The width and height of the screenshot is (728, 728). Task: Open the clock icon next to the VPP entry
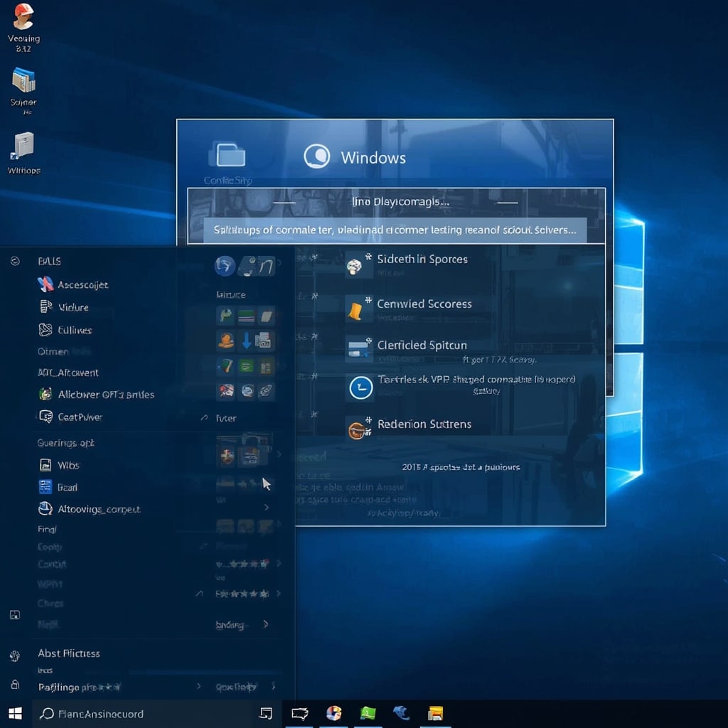(360, 388)
